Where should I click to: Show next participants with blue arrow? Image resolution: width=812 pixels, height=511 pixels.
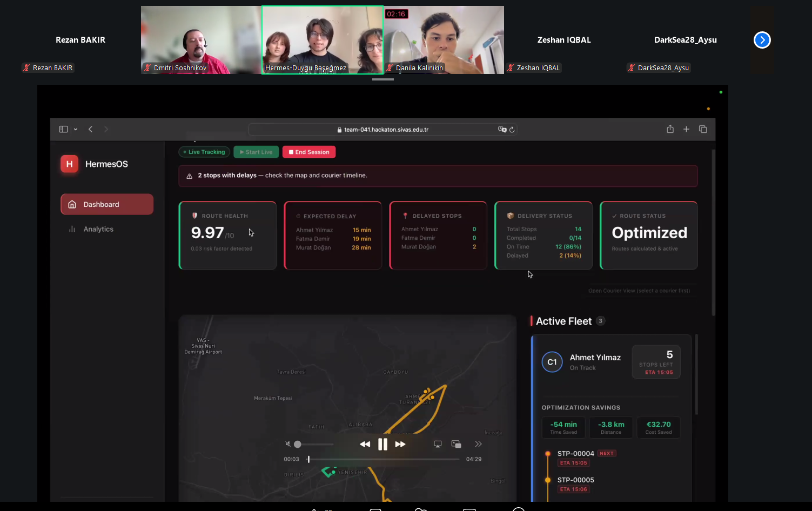pos(762,40)
